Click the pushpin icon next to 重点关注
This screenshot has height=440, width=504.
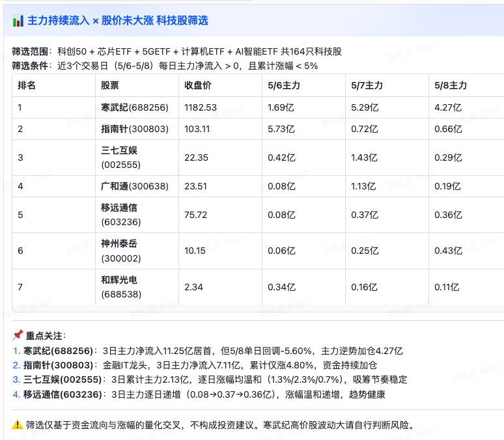(18, 335)
